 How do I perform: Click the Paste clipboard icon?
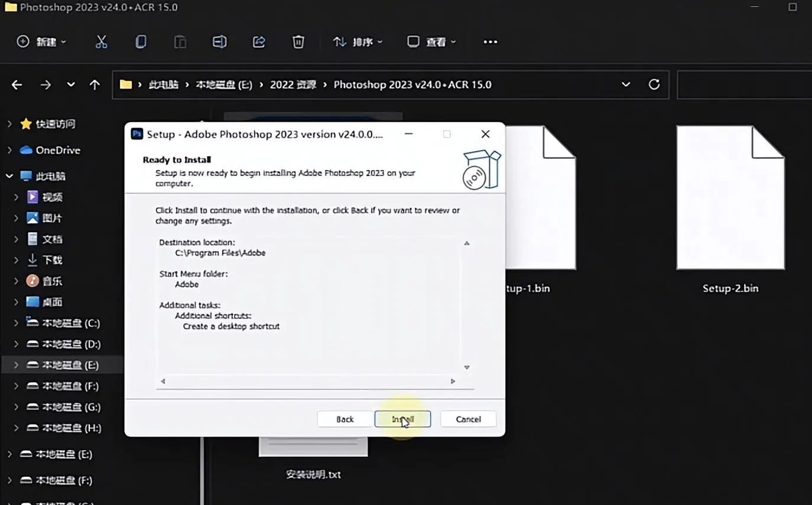(180, 42)
